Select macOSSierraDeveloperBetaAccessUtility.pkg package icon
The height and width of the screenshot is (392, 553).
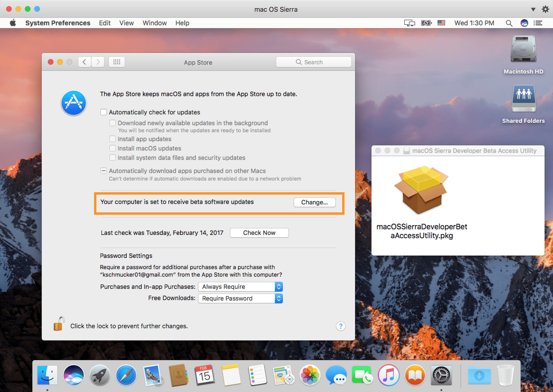pyautogui.click(x=421, y=190)
